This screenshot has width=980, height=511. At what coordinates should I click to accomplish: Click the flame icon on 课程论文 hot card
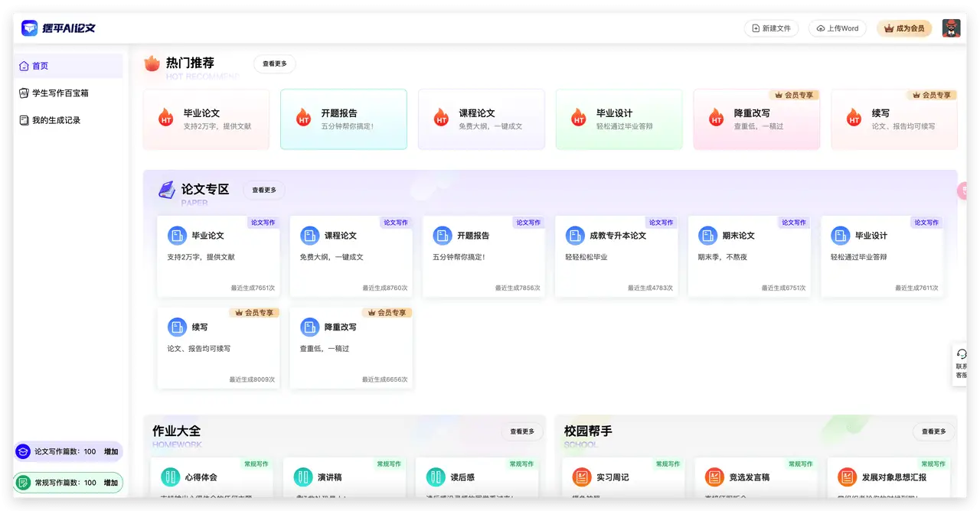pyautogui.click(x=441, y=118)
